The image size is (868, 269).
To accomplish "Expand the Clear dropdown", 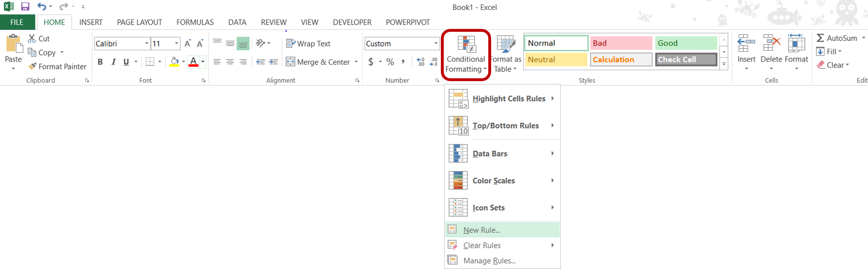I will click(x=847, y=65).
